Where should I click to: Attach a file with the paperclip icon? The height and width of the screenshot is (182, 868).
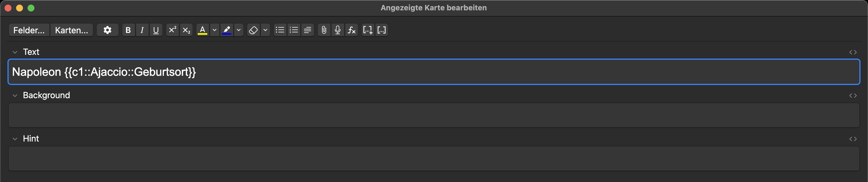pos(324,30)
